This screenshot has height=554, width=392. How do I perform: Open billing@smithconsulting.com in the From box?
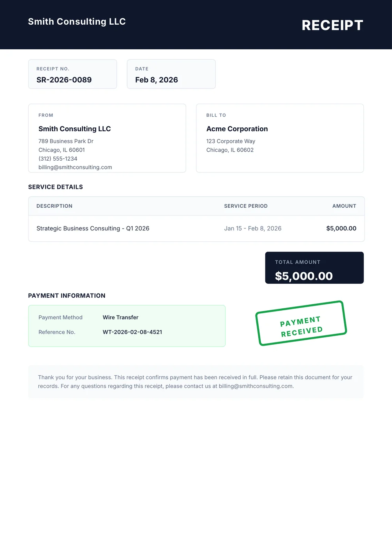[75, 167]
